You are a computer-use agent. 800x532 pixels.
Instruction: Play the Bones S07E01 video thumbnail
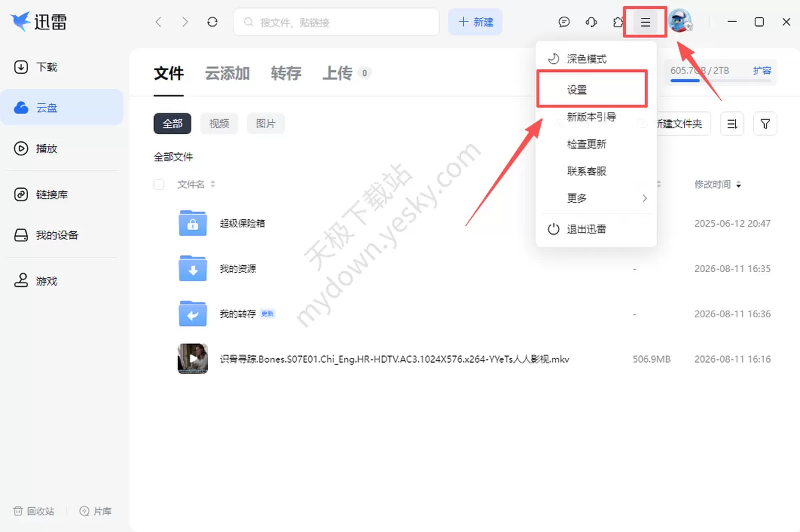193,359
